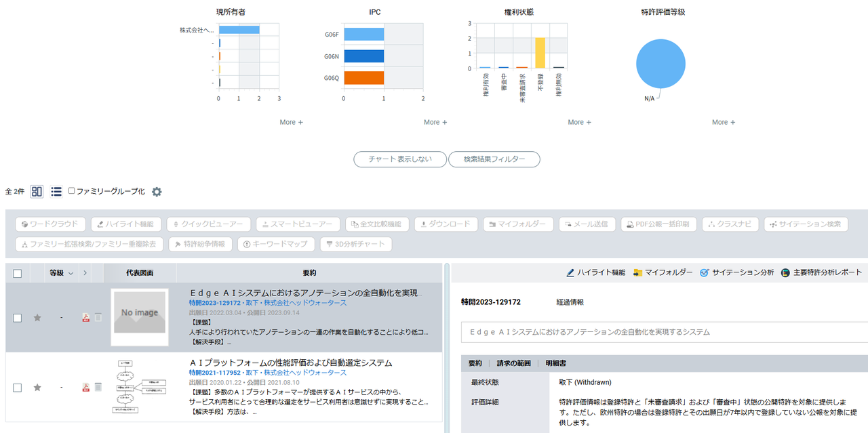Open キーワードマップ
This screenshot has width=868, height=433.
[x=277, y=244]
